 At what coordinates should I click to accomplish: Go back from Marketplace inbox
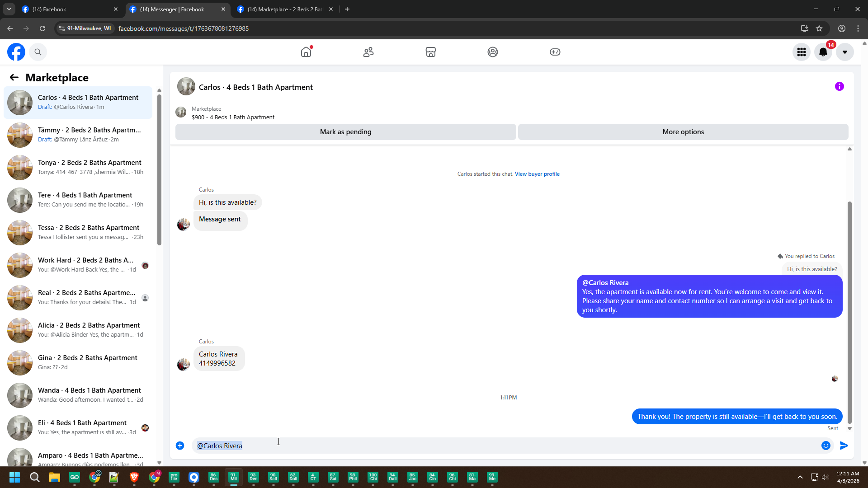click(14, 78)
